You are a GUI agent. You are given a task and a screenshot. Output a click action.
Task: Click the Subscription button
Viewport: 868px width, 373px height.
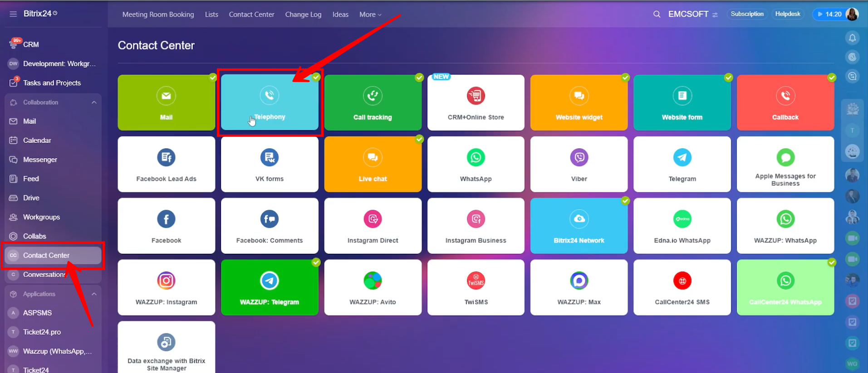pos(747,14)
